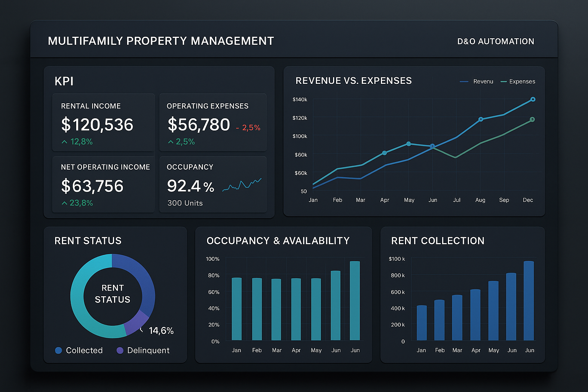Click the up arrow beside 23,8% growth
Image resolution: width=588 pixels, height=392 pixels.
click(x=64, y=203)
